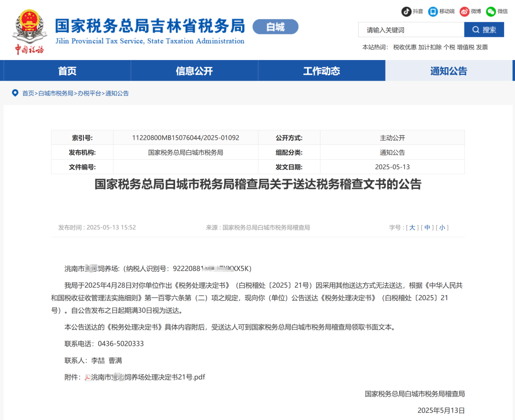Click hot word 发票

[482, 47]
